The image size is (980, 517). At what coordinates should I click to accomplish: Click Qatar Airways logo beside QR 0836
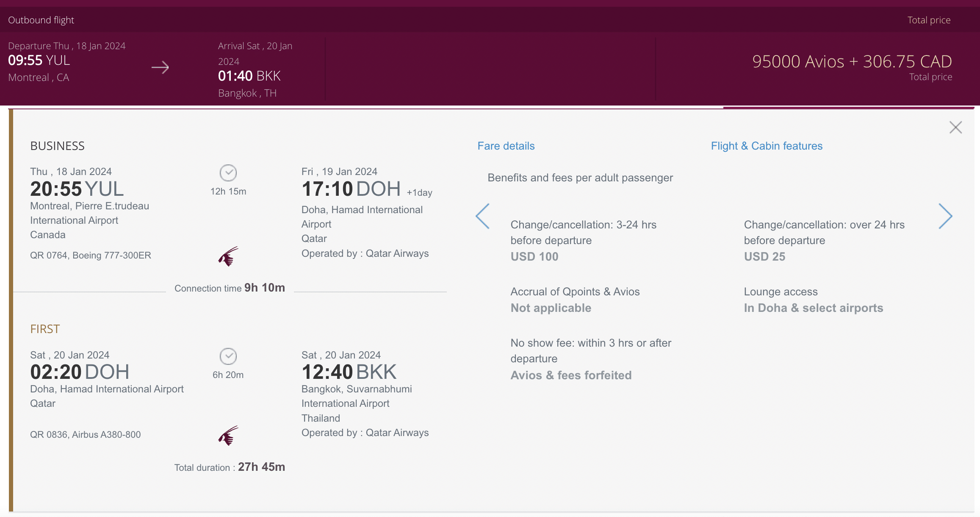tap(228, 436)
